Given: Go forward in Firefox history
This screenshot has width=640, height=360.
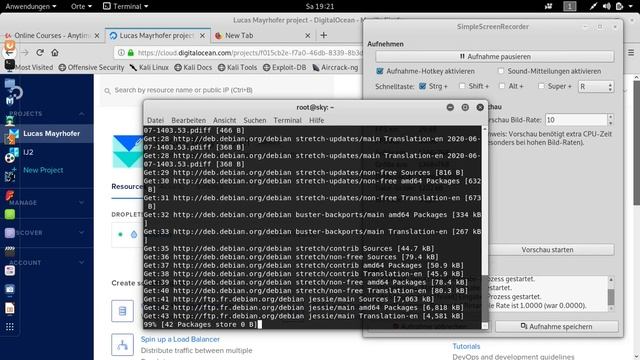Looking at the screenshot, I should pos(25,53).
